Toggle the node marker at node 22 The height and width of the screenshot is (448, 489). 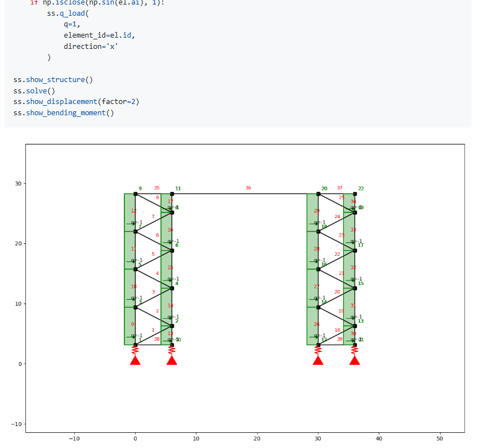tap(355, 193)
